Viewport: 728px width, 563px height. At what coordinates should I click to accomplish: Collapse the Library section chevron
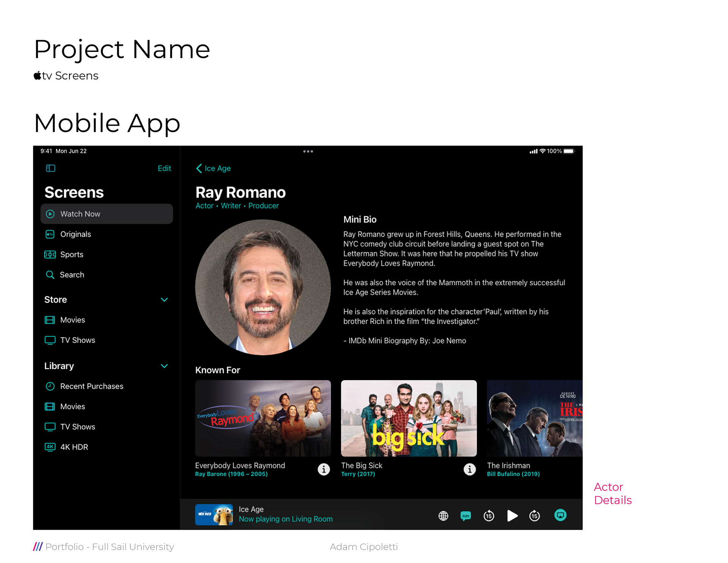[x=164, y=366]
